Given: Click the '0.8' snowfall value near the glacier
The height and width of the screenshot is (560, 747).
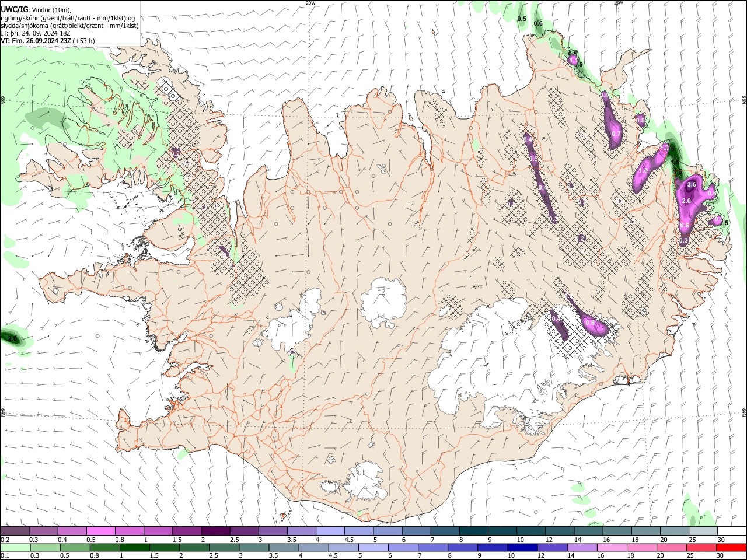Looking at the screenshot, I should pos(589,323).
